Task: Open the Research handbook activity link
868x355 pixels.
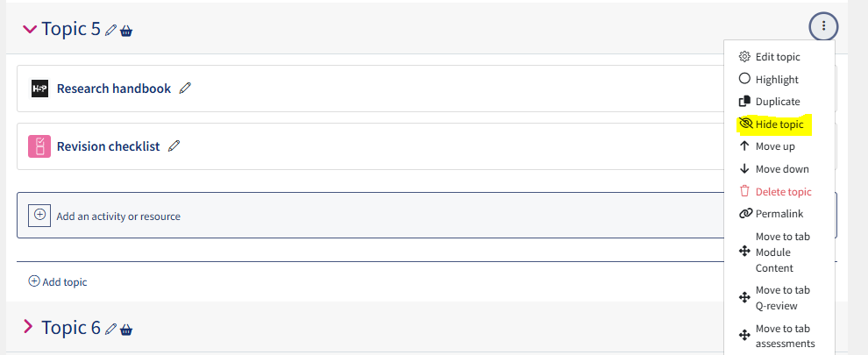Action: click(113, 89)
